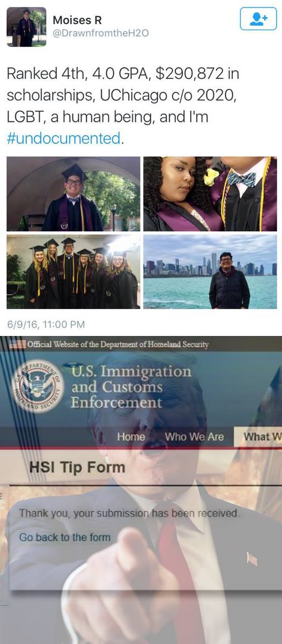Screen dimensions: 282x644
Task: Click the 6/9/16, 11:00 PM timestamp
Action: click(x=46, y=324)
